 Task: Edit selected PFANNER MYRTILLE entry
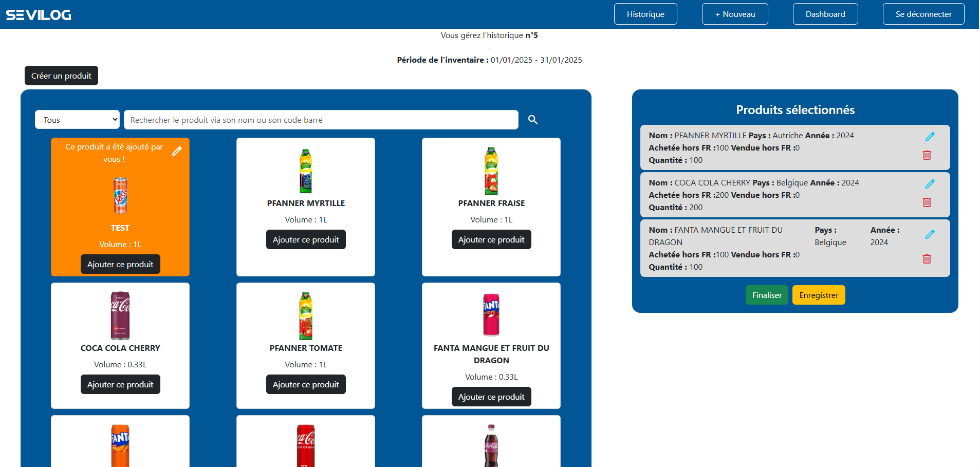pos(930,137)
